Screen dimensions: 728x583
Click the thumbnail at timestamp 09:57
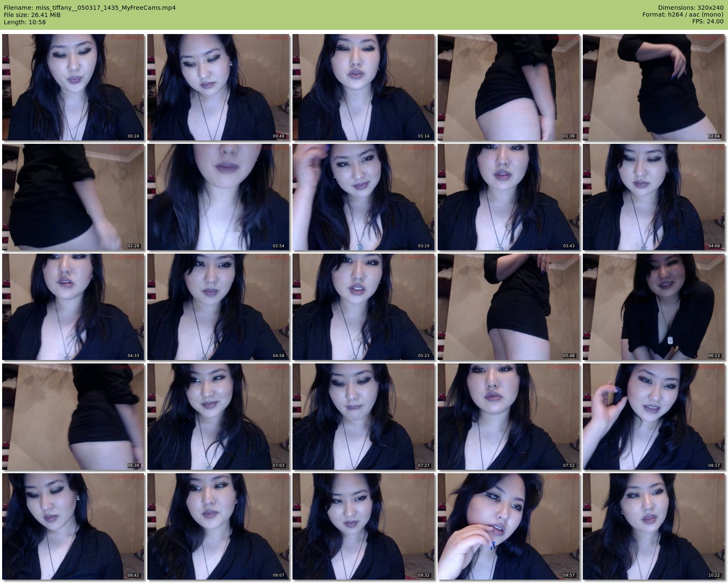coord(509,526)
